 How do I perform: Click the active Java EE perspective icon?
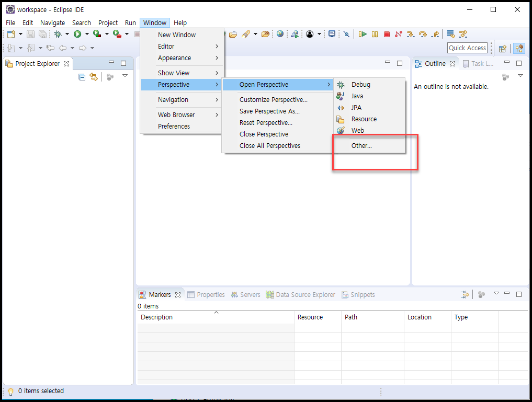[x=519, y=49]
